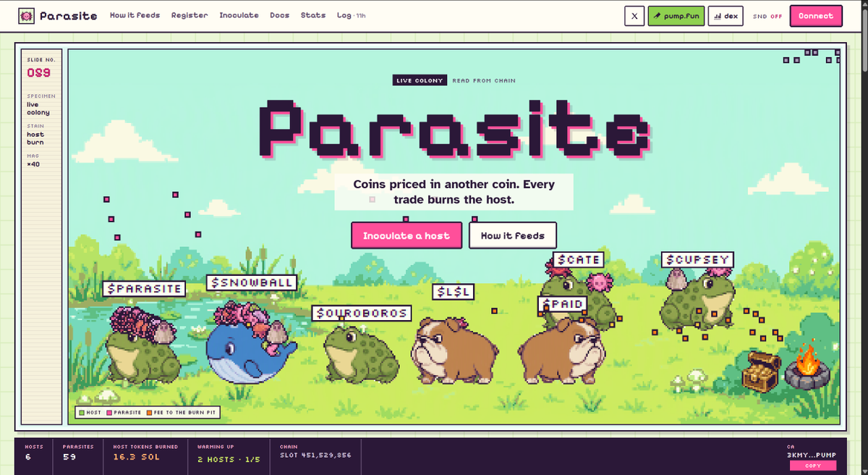The width and height of the screenshot is (868, 475).
Task: Click the LIVE COLONY badge
Action: [420, 80]
